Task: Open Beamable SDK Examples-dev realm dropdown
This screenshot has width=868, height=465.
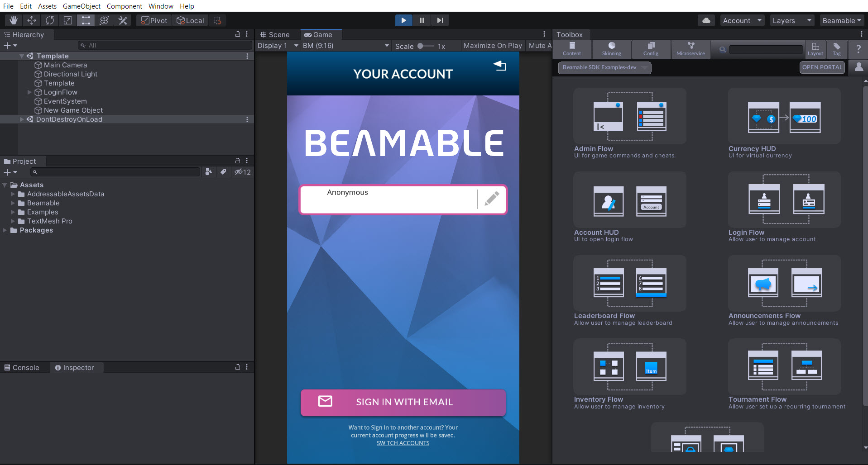Action: [604, 67]
